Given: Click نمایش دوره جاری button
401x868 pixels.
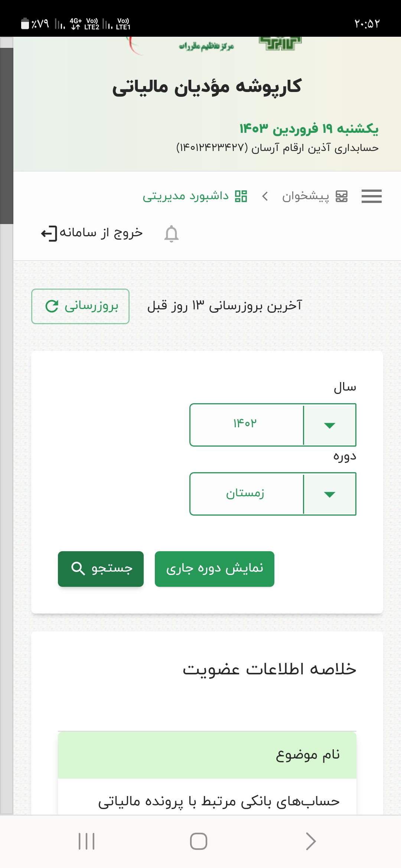Looking at the screenshot, I should tap(215, 569).
